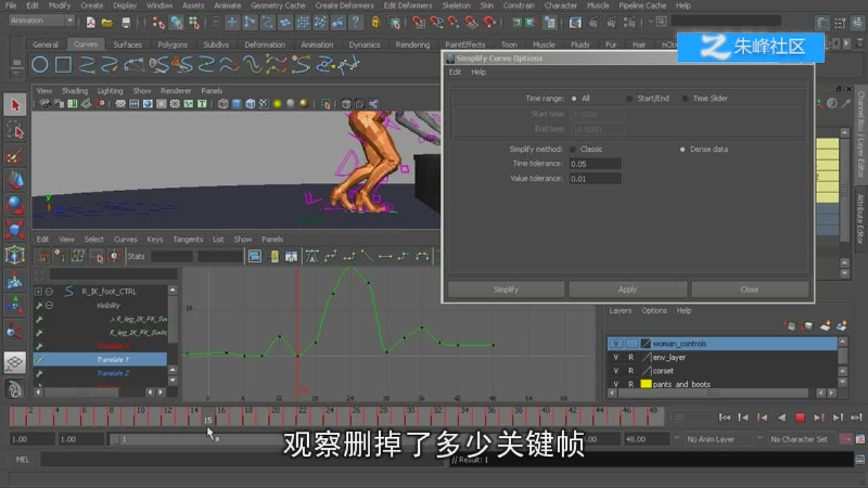Toggle visibility V of corset layer

[616, 371]
